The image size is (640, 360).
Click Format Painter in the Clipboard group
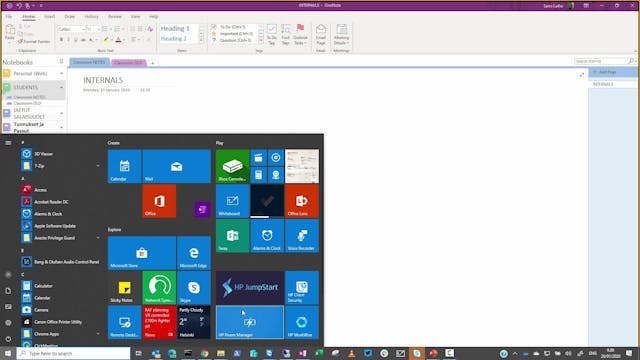(34, 42)
